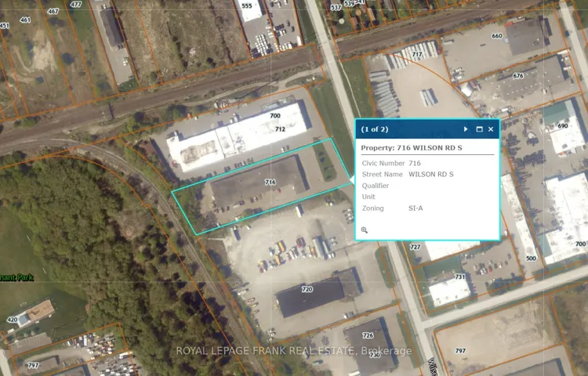Select parcel labeled 660
This screenshot has width=588, height=376.
tap(497, 36)
